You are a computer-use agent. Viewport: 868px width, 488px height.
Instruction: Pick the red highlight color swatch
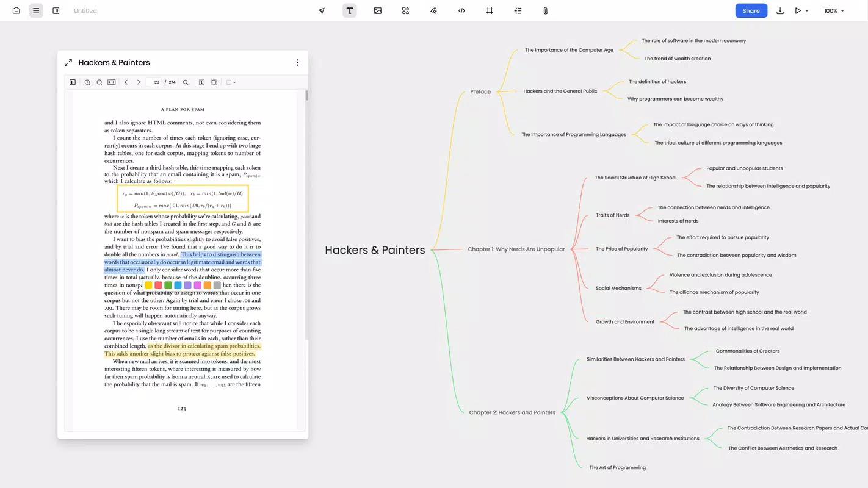158,285
